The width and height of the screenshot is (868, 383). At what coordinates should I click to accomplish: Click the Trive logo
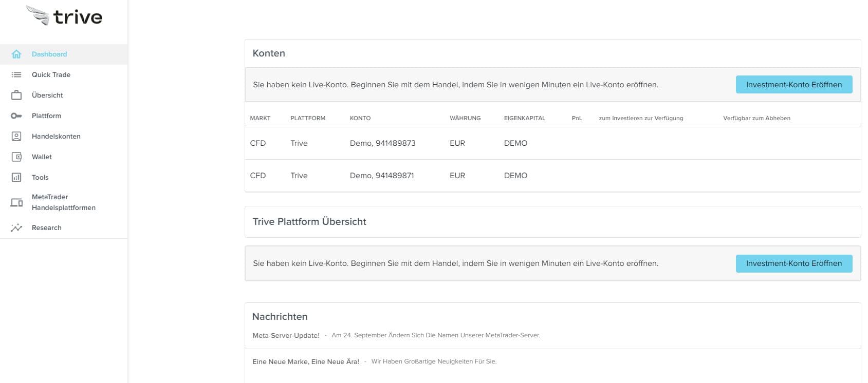click(64, 16)
